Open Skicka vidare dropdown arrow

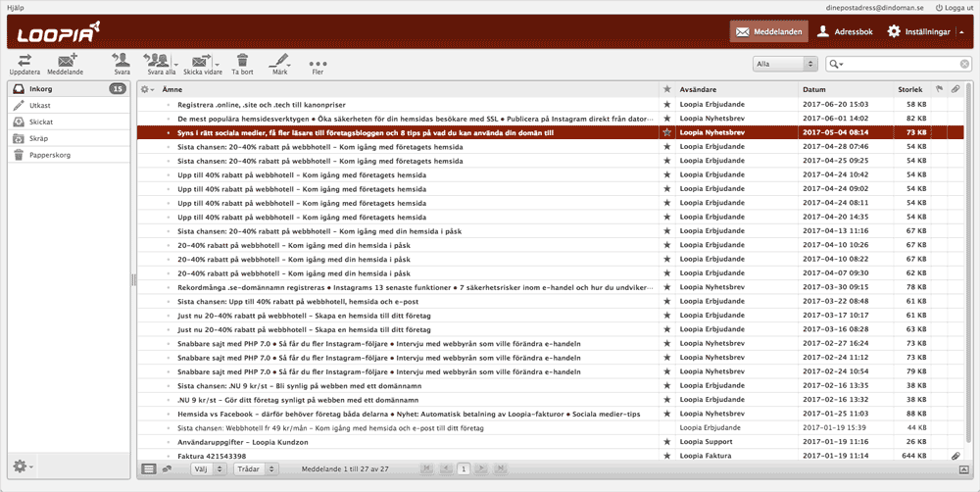[x=218, y=65]
